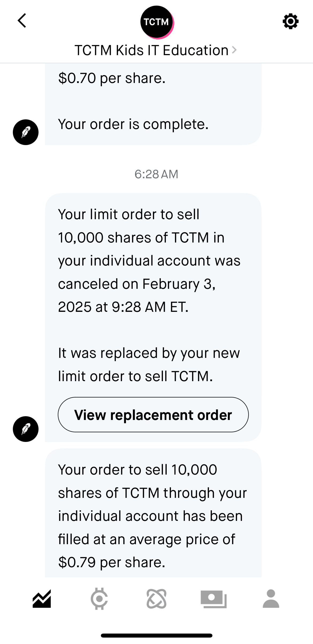Open the second bottom navigation tab

pyautogui.click(x=99, y=598)
